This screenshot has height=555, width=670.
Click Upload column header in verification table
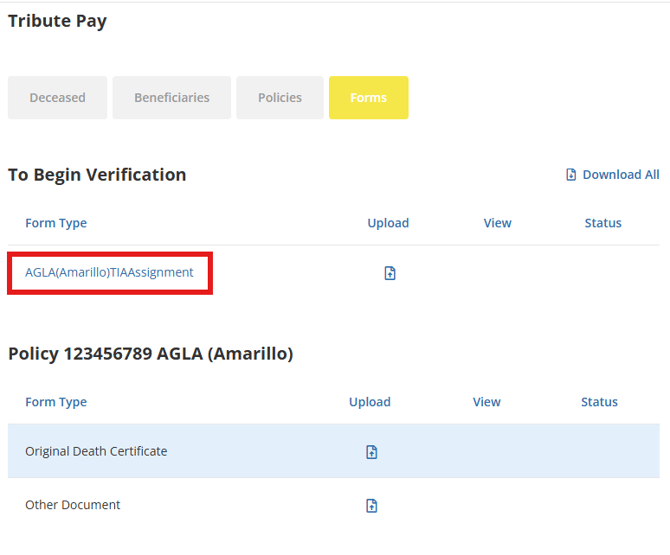[388, 223]
